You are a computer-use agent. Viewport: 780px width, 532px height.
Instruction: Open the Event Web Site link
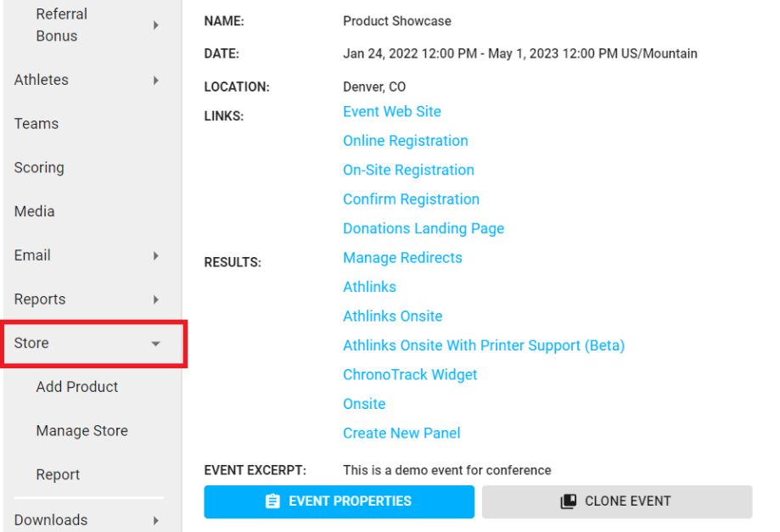392,112
